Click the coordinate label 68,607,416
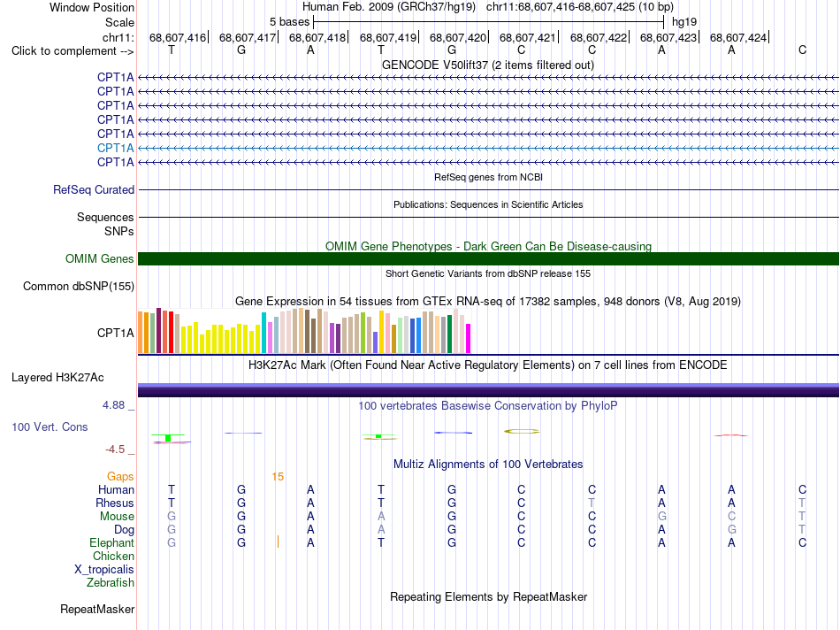Viewport: 840px width, 630px height. coord(178,37)
